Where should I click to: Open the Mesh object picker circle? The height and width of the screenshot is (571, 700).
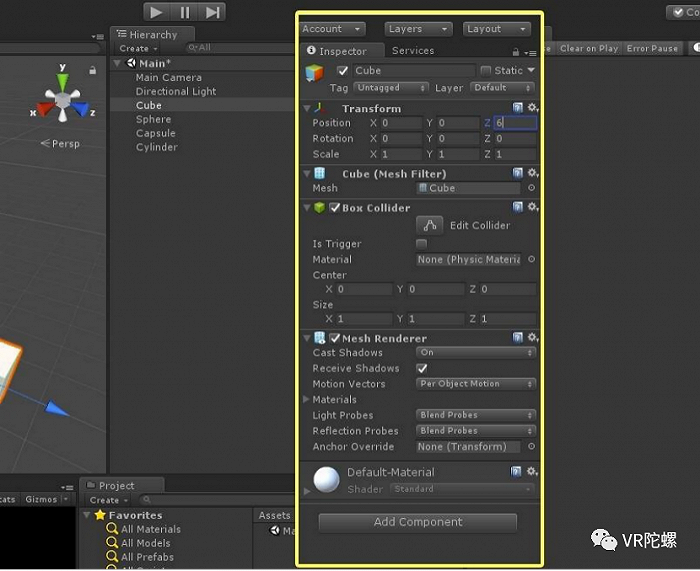click(531, 188)
